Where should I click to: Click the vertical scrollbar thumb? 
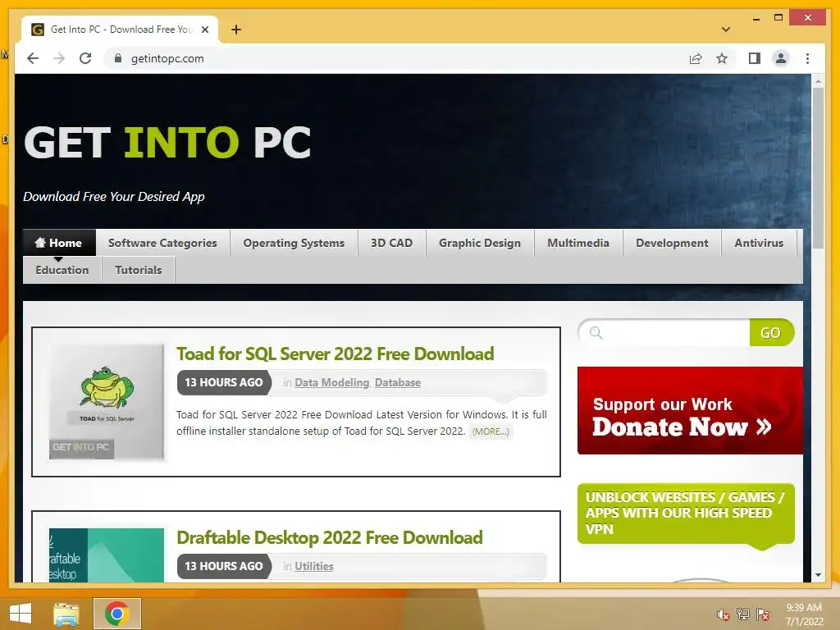[818, 167]
